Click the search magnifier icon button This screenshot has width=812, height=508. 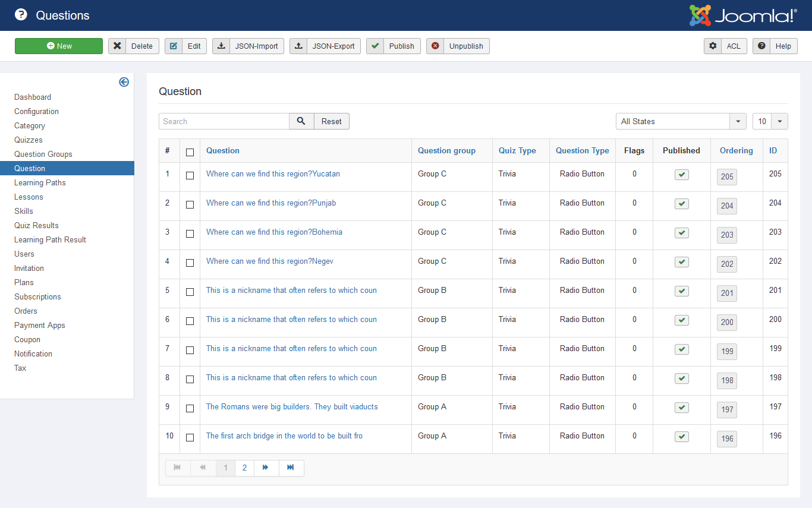click(x=301, y=121)
